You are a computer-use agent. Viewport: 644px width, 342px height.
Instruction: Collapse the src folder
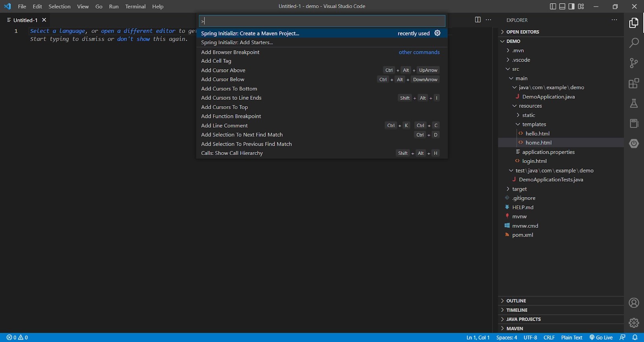coord(561,69)
